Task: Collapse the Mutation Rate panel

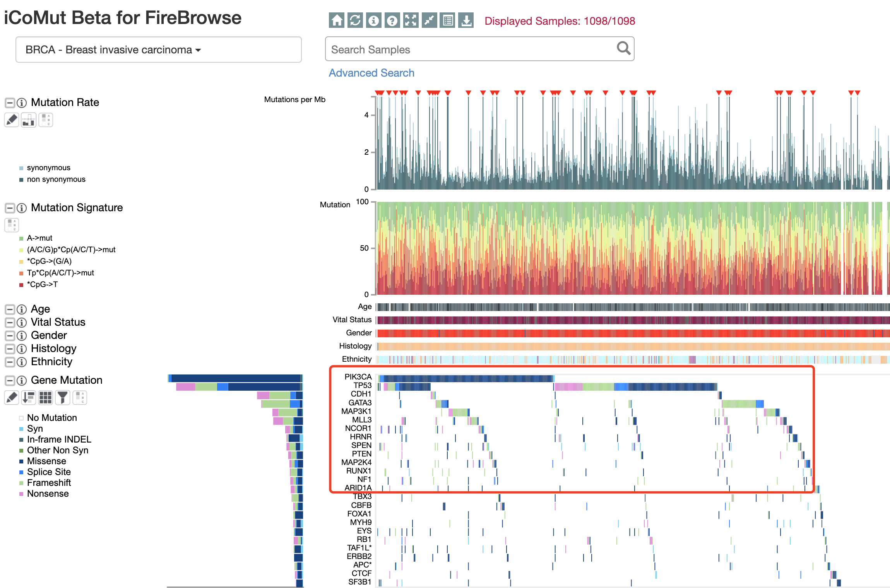Action: tap(10, 103)
